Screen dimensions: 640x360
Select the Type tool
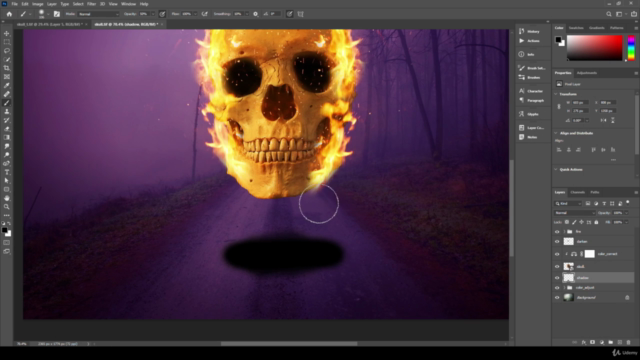pyautogui.click(x=7, y=172)
